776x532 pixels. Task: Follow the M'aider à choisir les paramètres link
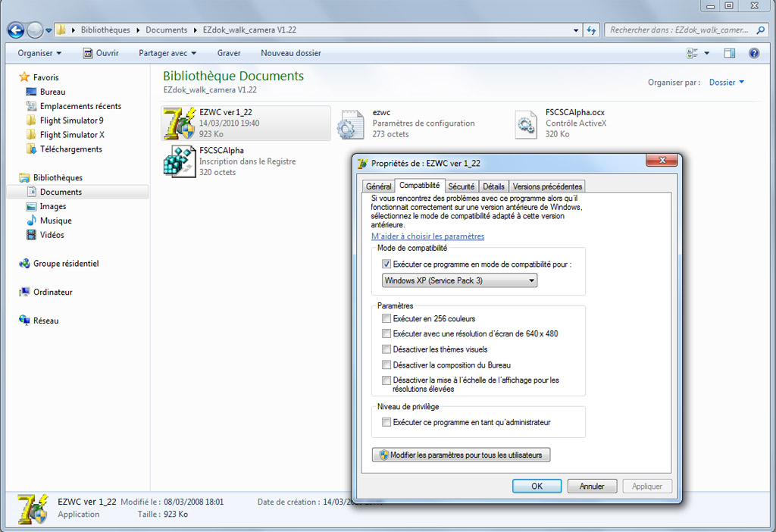427,236
